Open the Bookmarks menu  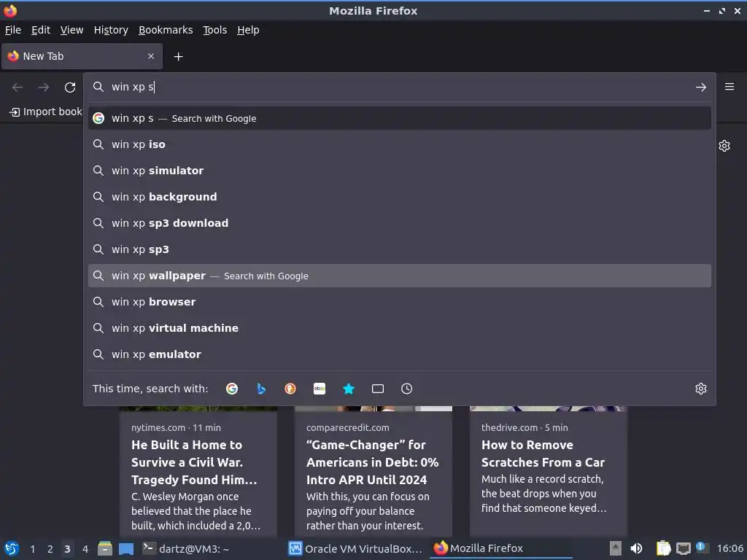(166, 30)
